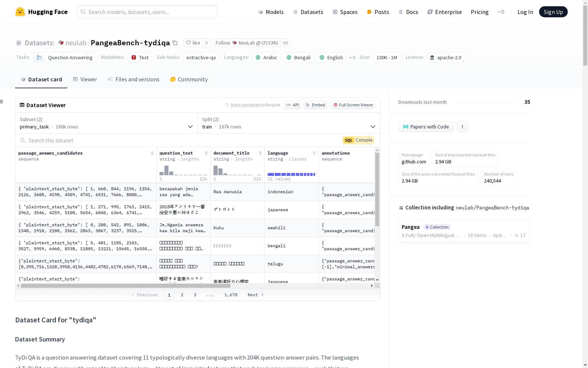Click the table vertical scrollbar
This screenshot has width=588, height=368.
tap(377, 190)
